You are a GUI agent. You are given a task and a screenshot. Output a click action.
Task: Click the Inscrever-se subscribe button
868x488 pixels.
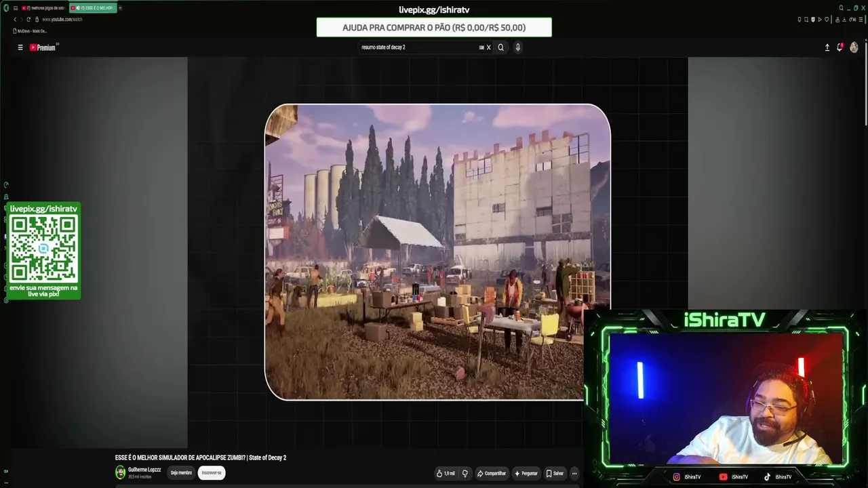[x=212, y=473]
